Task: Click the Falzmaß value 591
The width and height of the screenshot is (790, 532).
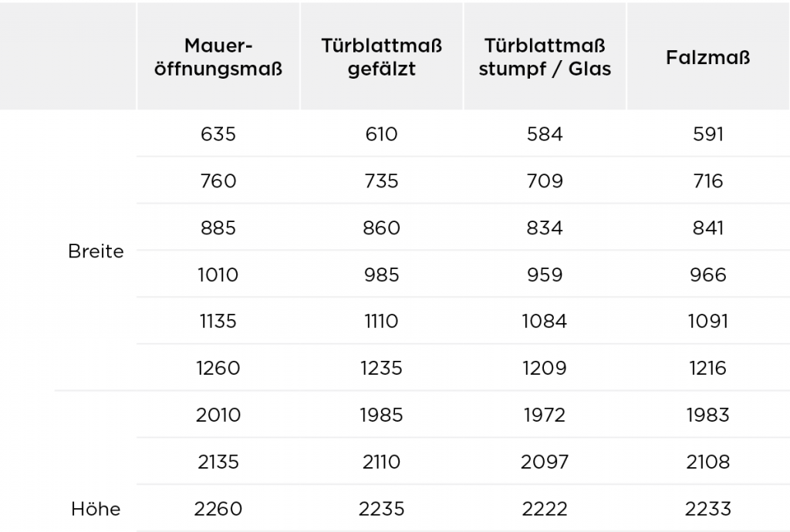Action: (x=708, y=134)
